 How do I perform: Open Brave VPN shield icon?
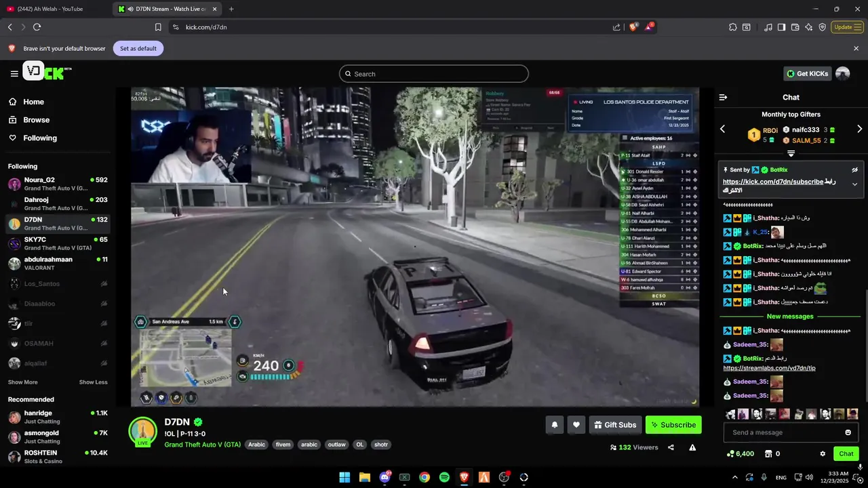point(822,27)
